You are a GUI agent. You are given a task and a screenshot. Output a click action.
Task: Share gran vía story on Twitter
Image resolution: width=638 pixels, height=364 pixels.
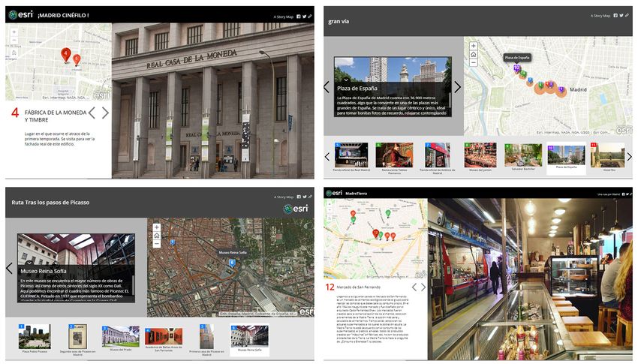[621, 16]
